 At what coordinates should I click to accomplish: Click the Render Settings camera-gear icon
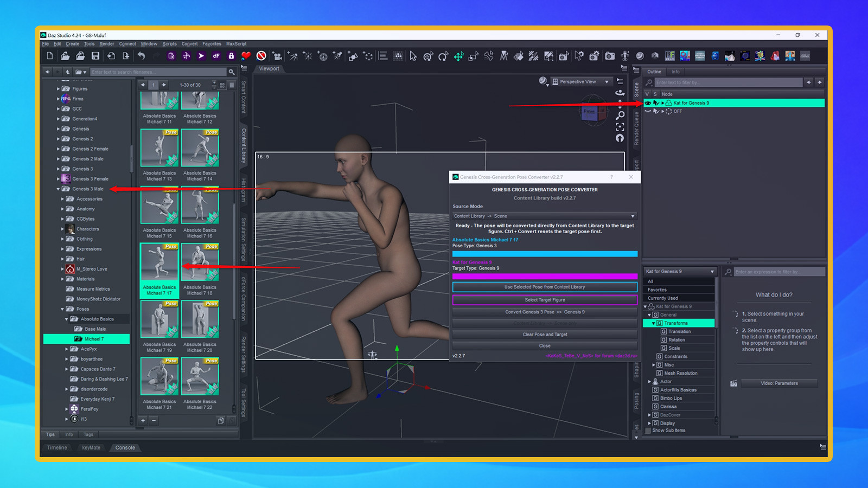click(x=595, y=56)
